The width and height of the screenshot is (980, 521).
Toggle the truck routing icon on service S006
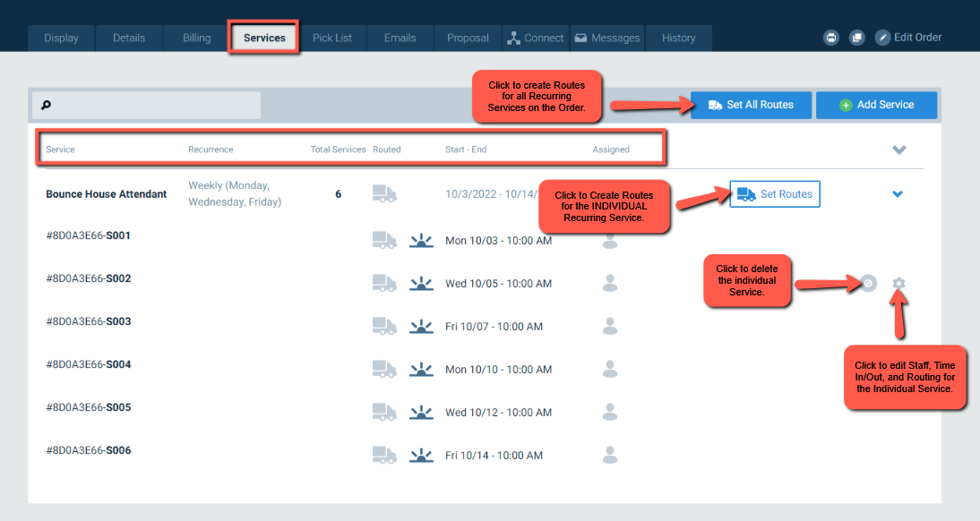click(x=384, y=455)
